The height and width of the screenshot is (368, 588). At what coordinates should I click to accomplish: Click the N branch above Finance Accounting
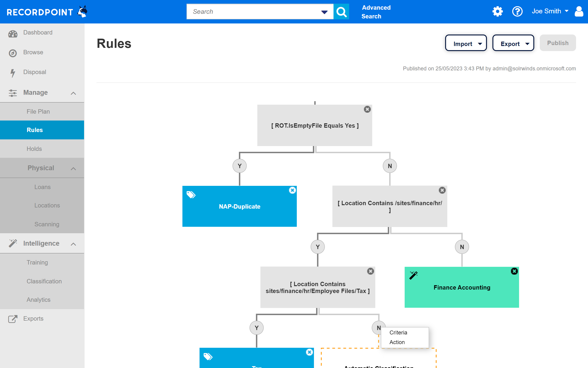[x=462, y=247]
